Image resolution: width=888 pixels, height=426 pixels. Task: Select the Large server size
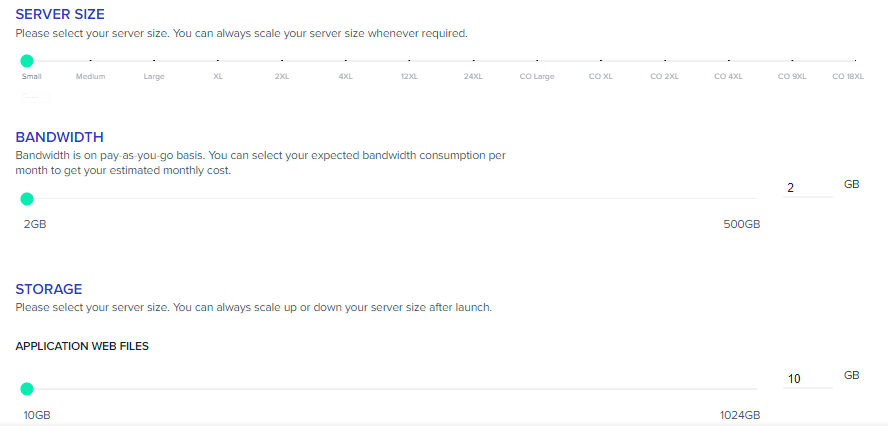pyautogui.click(x=154, y=76)
